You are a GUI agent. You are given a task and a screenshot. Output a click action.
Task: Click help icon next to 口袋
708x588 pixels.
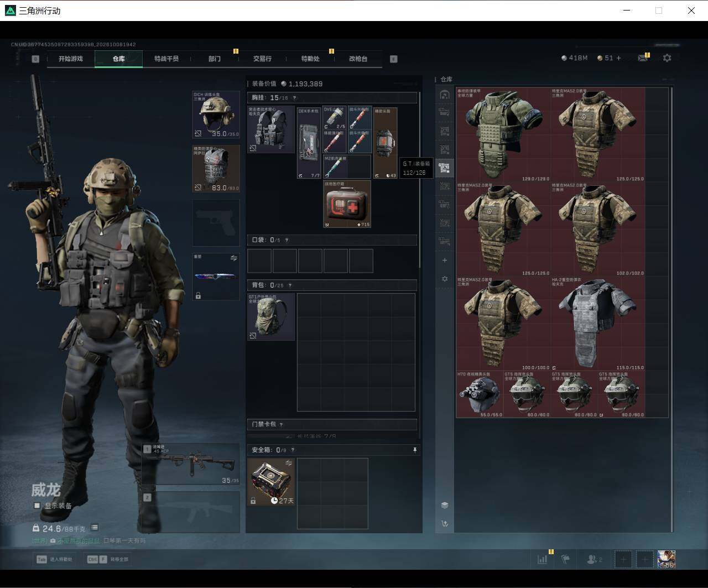[287, 240]
